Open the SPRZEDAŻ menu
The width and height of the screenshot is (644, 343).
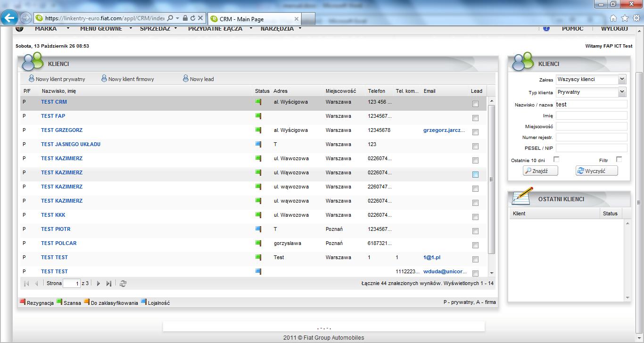[155, 28]
